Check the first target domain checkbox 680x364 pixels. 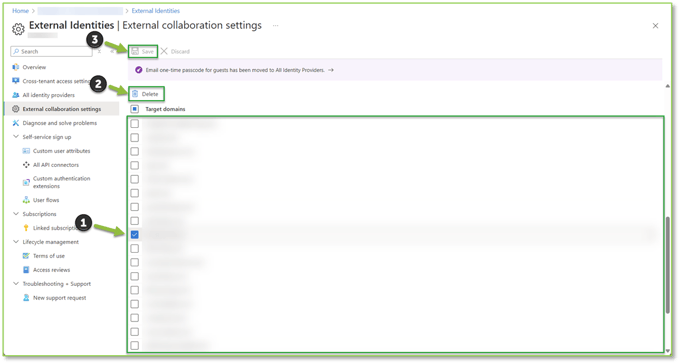click(135, 124)
